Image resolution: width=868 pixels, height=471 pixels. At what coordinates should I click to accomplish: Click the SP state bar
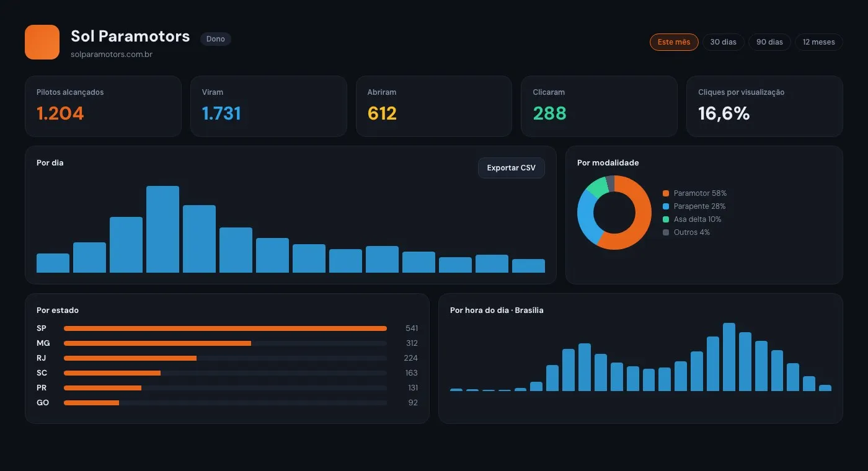[x=225, y=328]
